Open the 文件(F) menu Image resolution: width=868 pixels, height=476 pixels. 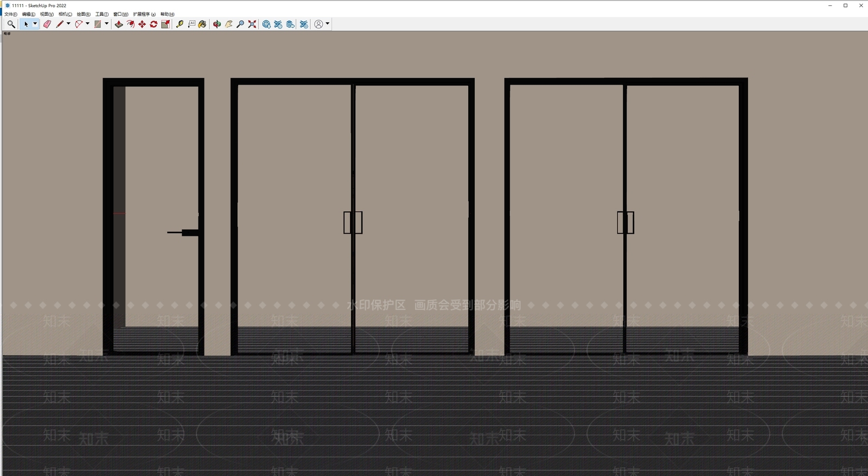pos(11,14)
